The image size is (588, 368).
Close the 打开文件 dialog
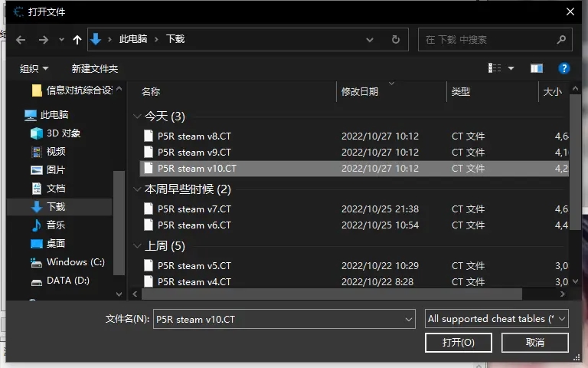point(570,11)
